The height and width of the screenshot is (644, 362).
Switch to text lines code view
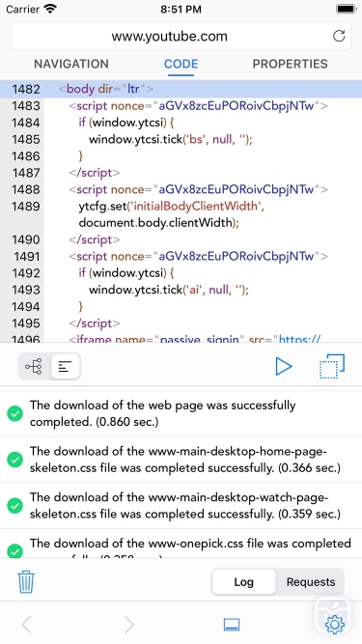click(x=66, y=366)
